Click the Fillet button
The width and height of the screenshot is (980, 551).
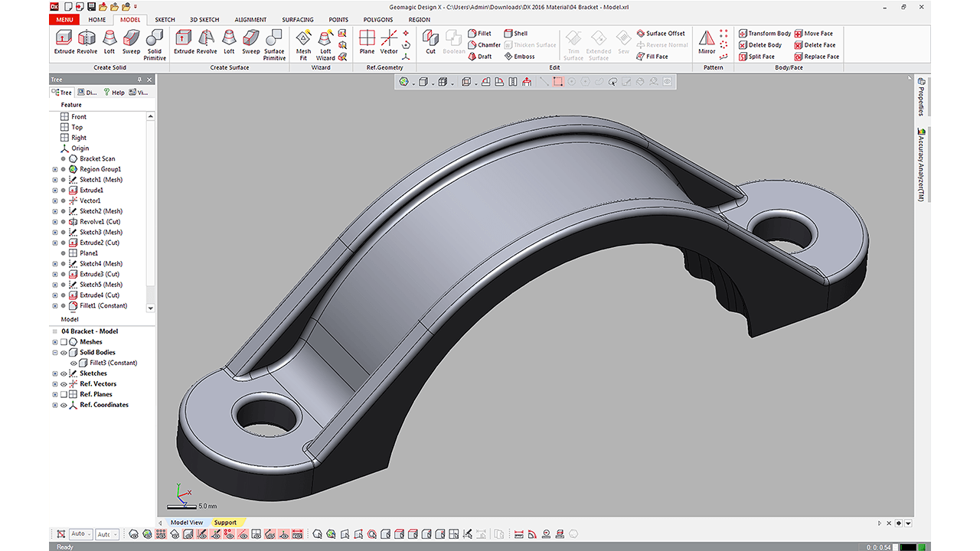click(479, 34)
